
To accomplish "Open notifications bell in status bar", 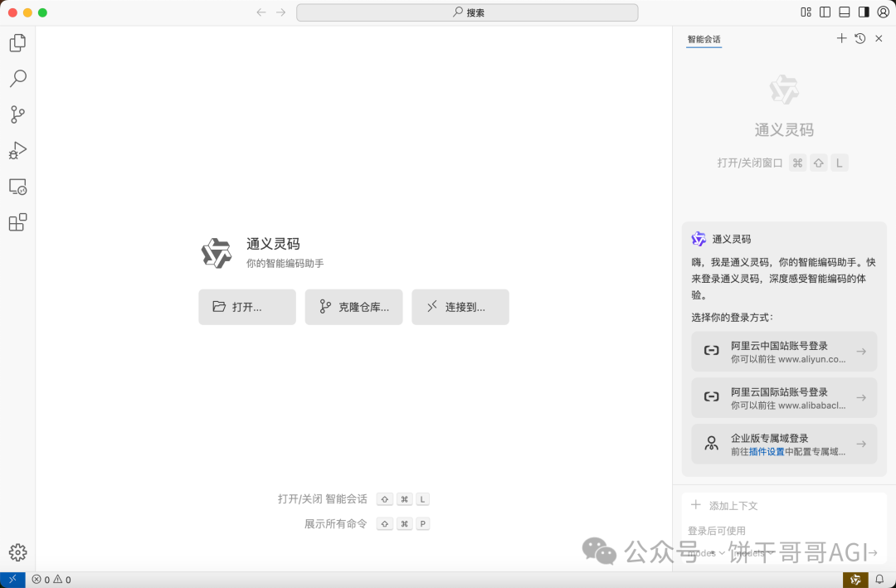I will click(880, 580).
